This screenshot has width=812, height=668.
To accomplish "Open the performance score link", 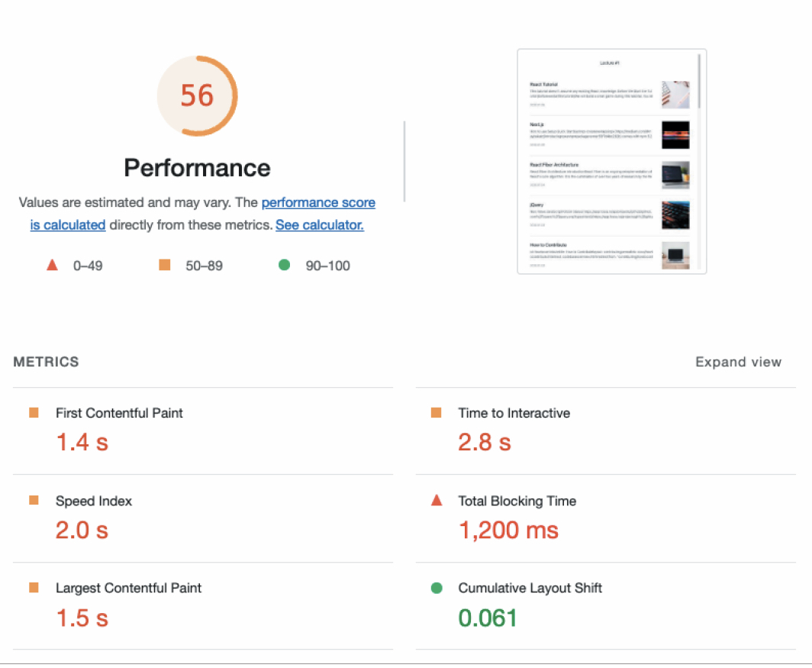I will (x=318, y=202).
